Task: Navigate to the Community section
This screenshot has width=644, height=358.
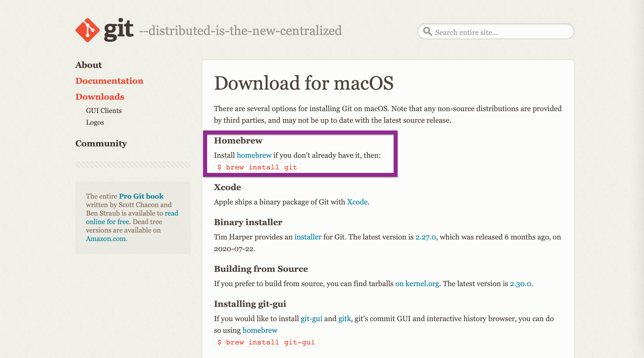Action: [x=101, y=143]
